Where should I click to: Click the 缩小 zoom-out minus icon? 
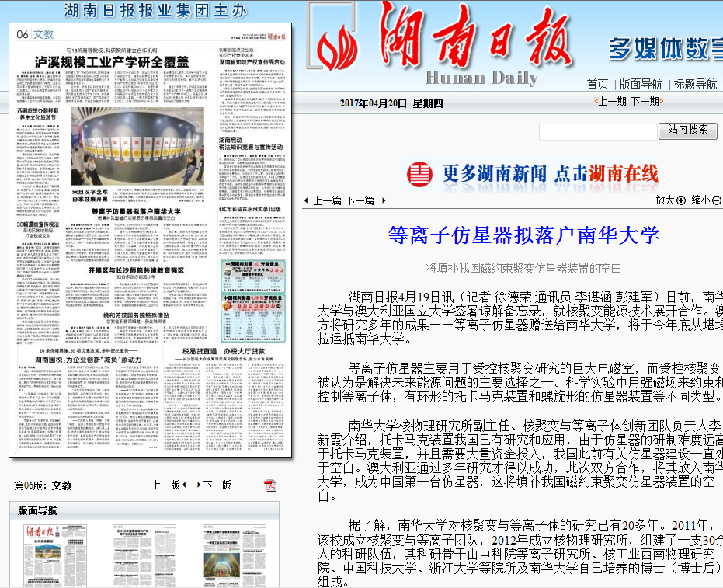717,200
